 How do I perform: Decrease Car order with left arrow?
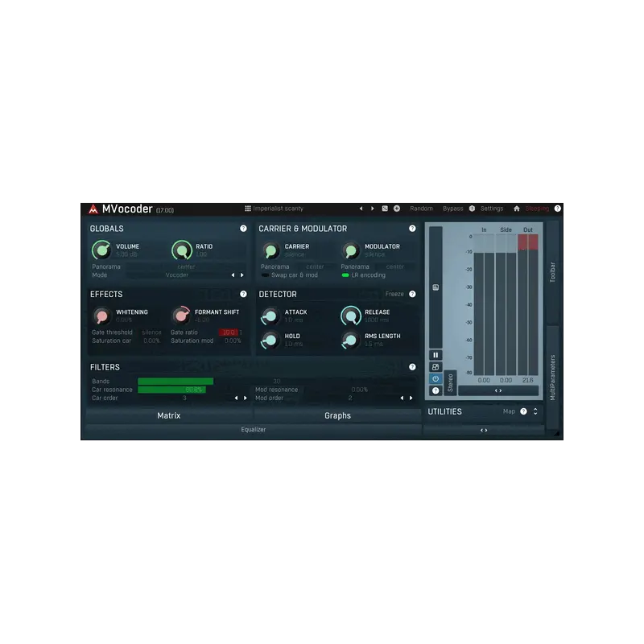(236, 398)
